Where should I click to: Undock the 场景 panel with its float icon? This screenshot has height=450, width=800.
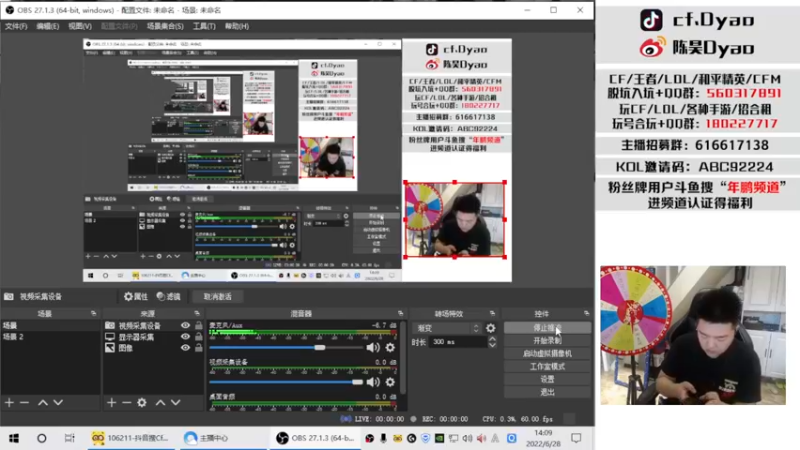click(93, 313)
